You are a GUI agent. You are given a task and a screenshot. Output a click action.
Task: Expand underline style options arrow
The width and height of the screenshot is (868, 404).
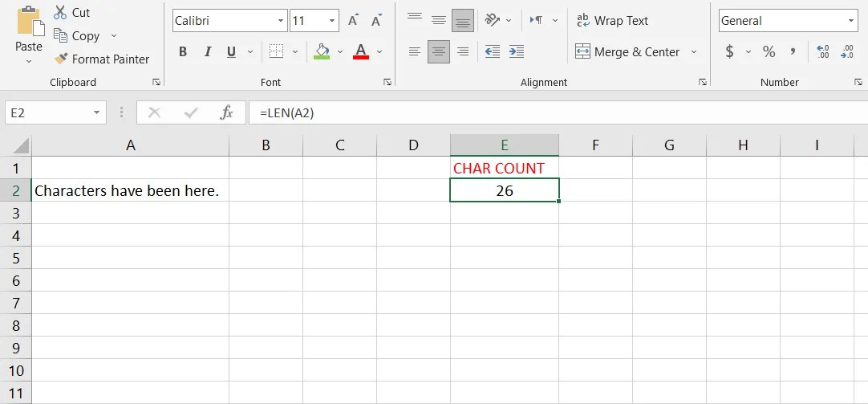(249, 52)
